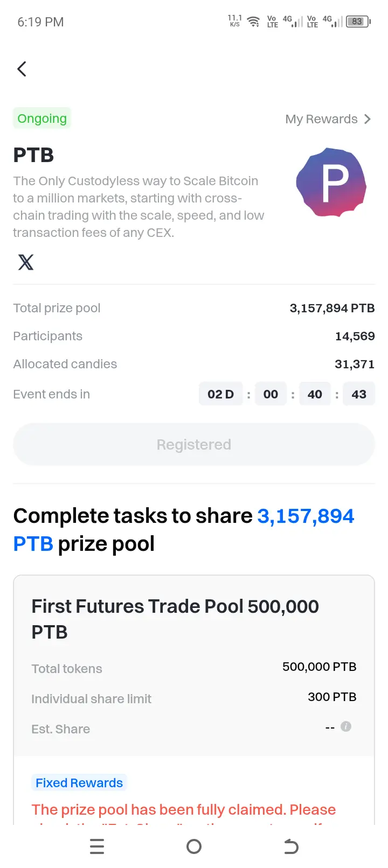The height and width of the screenshot is (868, 388).
Task: Tap the red prize pool claimed notice
Action: tap(184, 814)
